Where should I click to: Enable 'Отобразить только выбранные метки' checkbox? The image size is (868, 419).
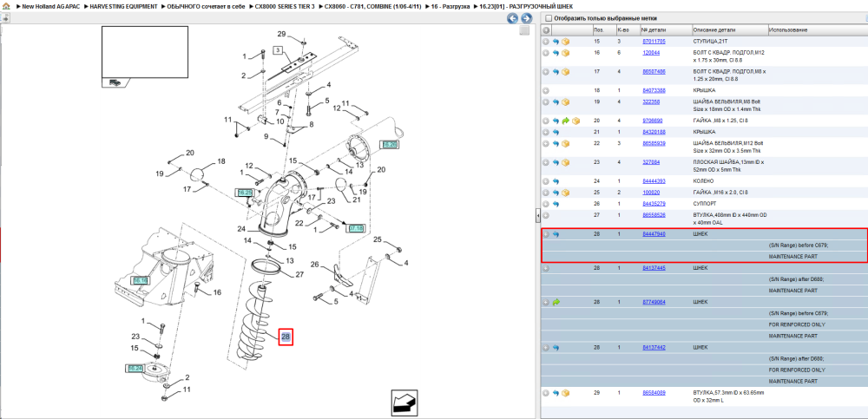(549, 18)
